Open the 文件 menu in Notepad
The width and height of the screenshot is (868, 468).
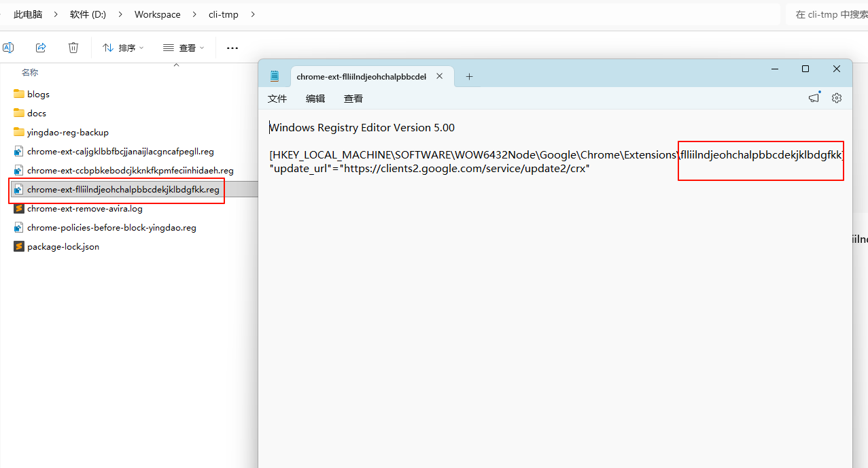coord(277,99)
